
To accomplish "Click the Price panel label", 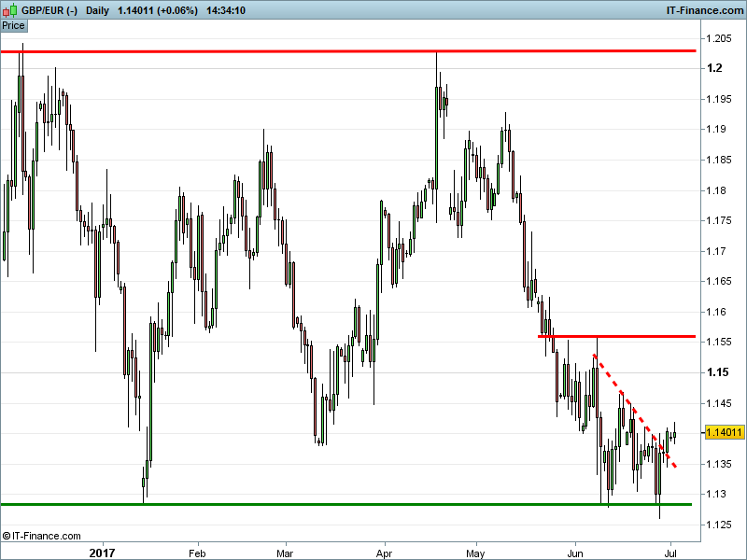I will click(x=13, y=26).
